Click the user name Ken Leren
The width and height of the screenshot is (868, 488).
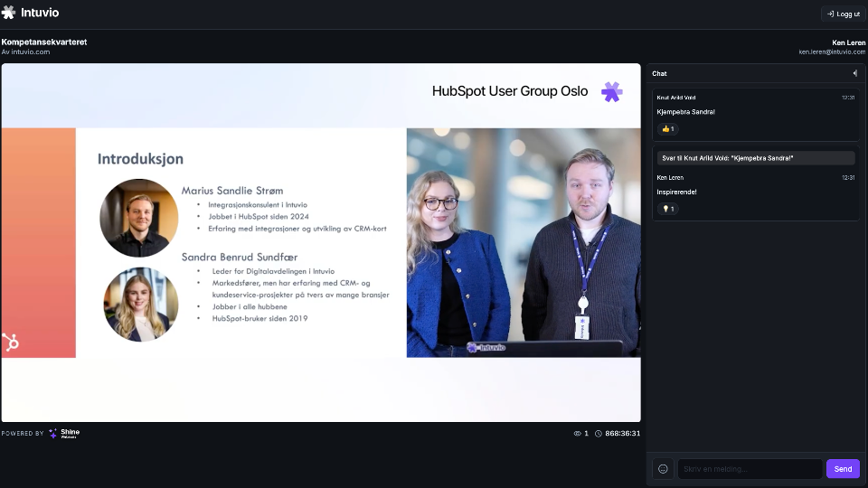pos(849,42)
